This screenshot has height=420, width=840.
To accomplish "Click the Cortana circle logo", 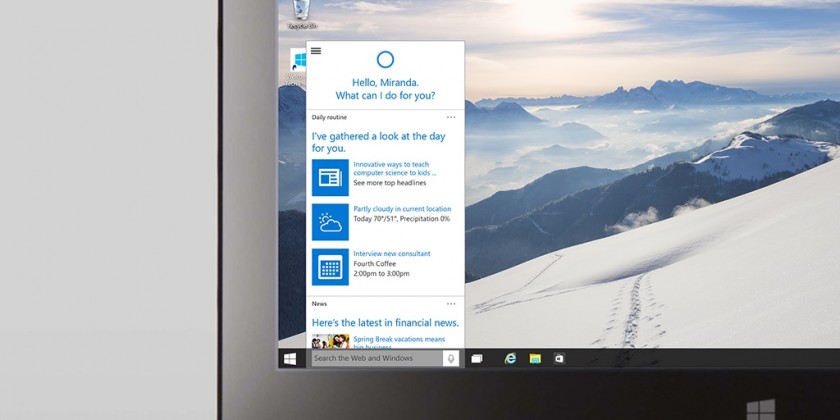I will 385,60.
